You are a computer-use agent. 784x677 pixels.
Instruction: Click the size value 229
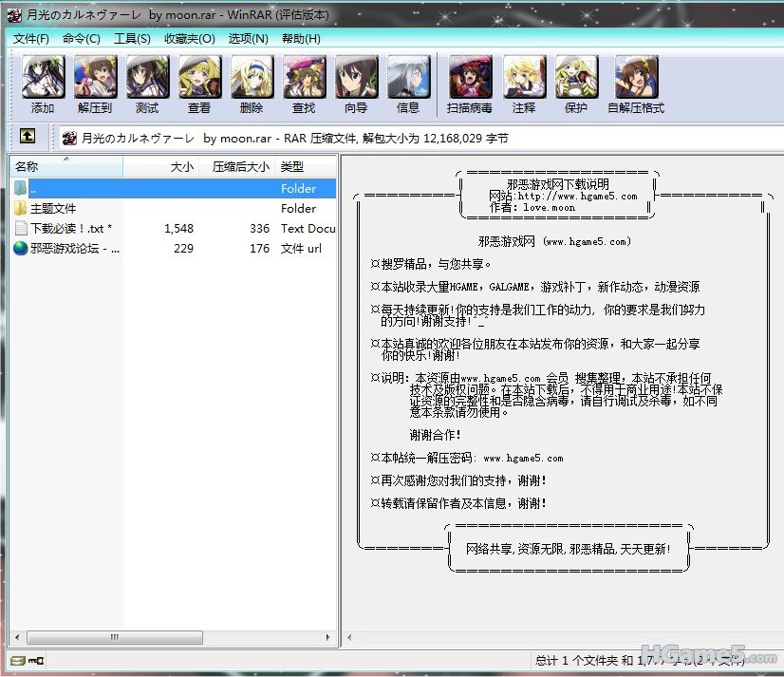click(183, 249)
